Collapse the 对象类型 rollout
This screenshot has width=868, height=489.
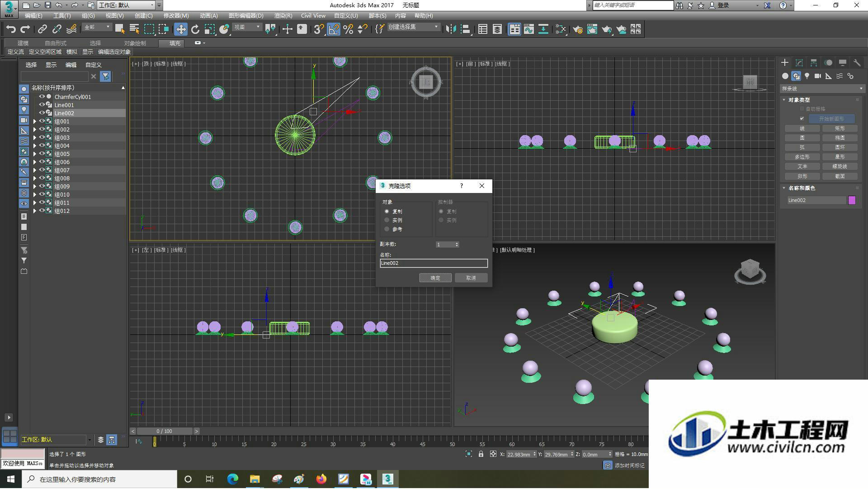pyautogui.click(x=784, y=100)
